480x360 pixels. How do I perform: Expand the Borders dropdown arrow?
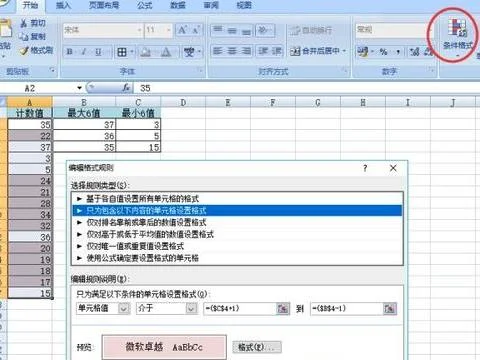pyautogui.click(x=132, y=52)
